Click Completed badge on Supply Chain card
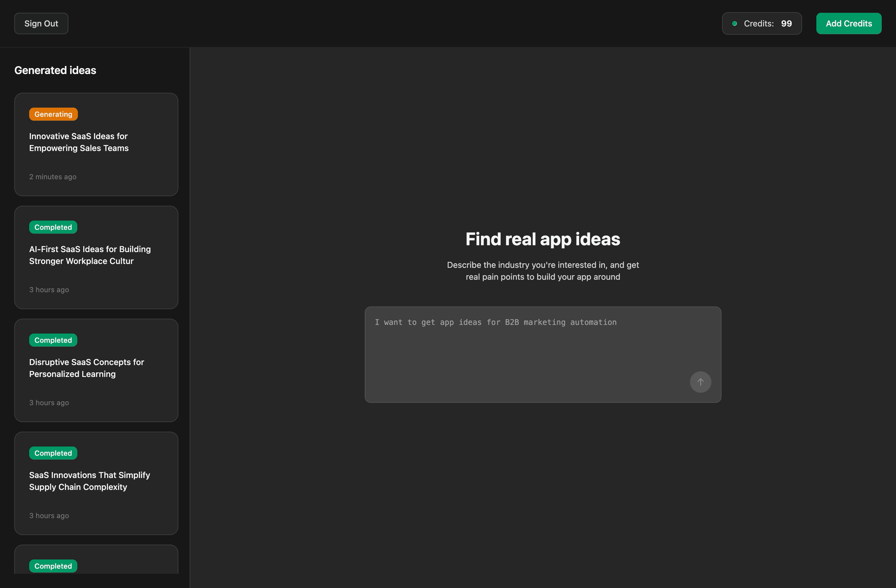 [53, 453]
